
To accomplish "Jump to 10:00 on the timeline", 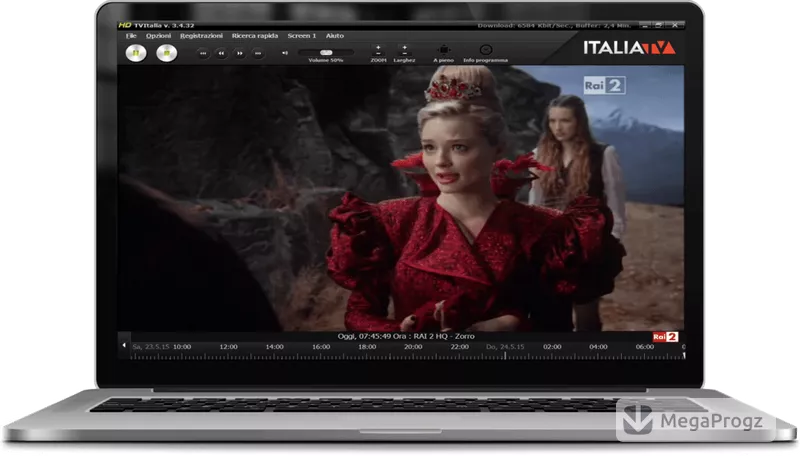I will 182,347.
